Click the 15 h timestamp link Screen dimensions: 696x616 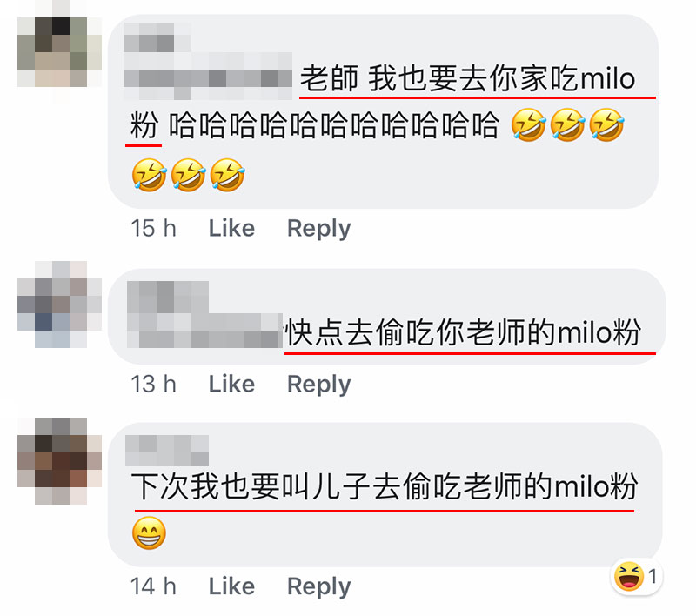[154, 228]
